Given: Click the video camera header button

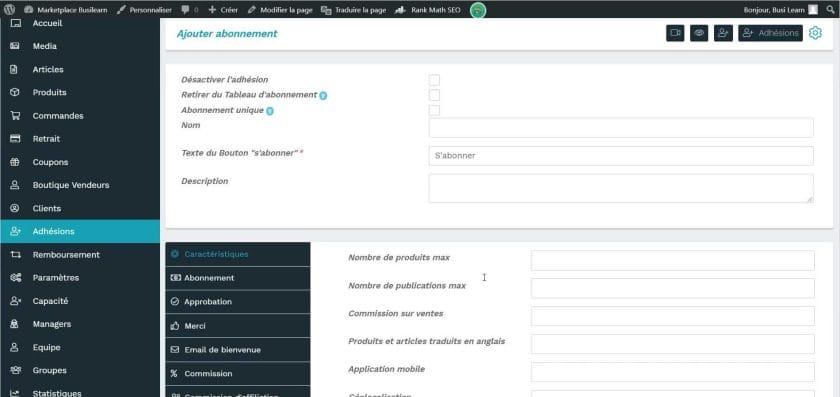Looking at the screenshot, I should coord(675,33).
